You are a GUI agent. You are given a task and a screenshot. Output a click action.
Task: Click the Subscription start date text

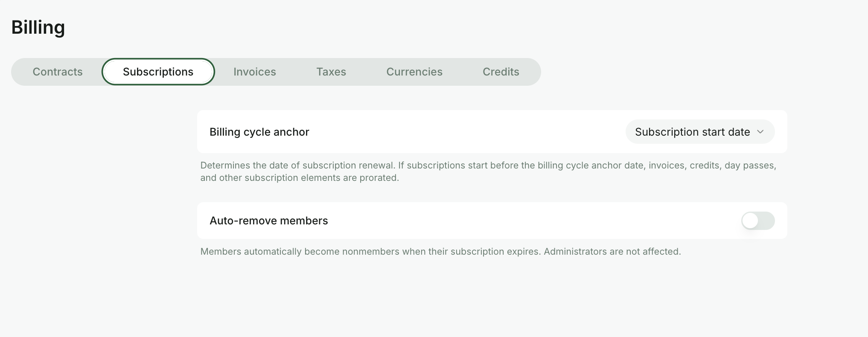pos(692,132)
